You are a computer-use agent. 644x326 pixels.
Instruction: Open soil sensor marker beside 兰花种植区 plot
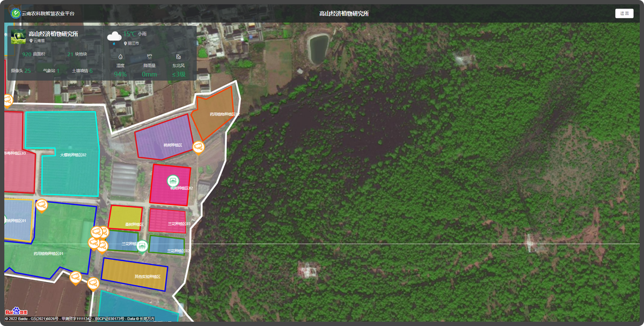click(x=142, y=246)
